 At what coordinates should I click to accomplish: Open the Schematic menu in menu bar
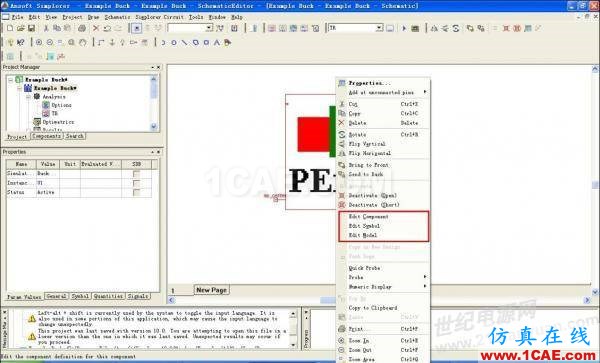(117, 17)
